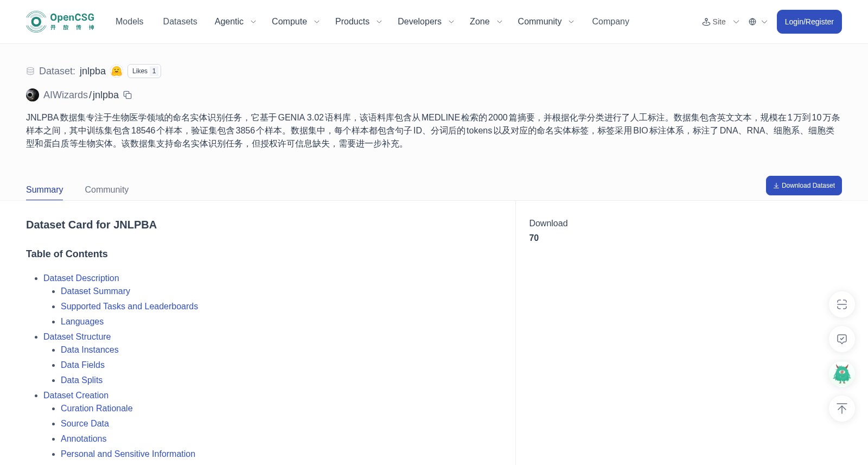Click the hugging face emoji badge

117,71
